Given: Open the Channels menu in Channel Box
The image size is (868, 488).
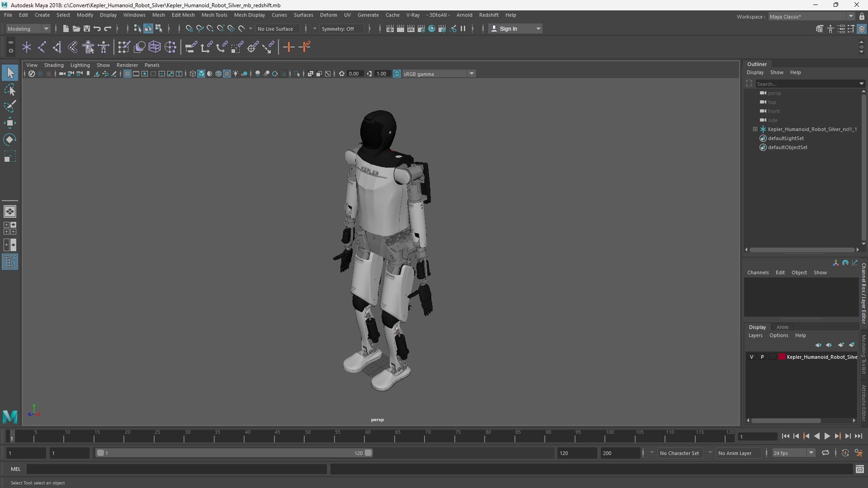Looking at the screenshot, I should [x=758, y=272].
